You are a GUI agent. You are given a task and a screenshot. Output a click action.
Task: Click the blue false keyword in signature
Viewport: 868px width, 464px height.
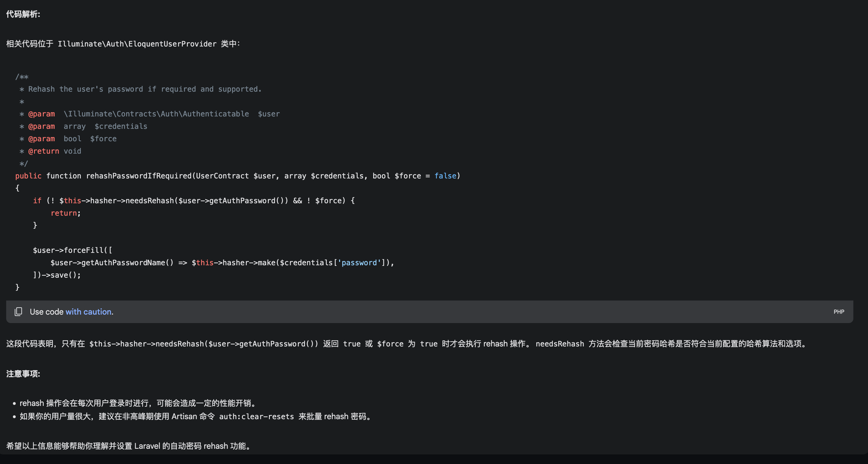click(445, 176)
